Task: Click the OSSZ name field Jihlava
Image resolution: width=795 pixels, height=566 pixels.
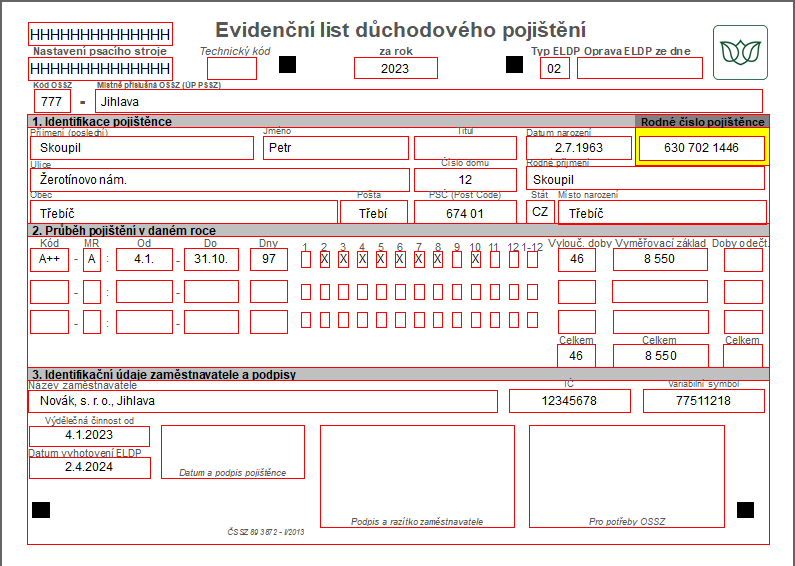Action: pos(429,101)
